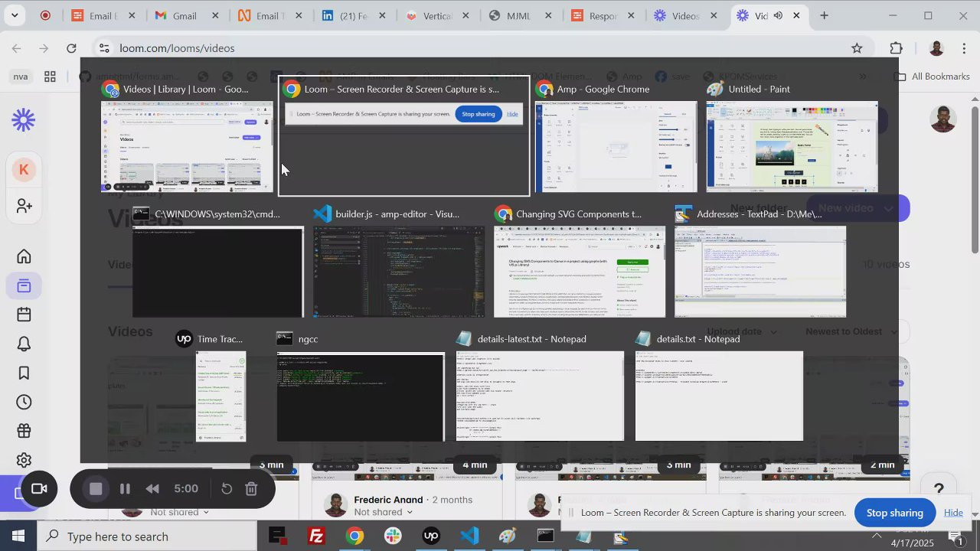Switch to details-latest.txt Notepad window
The height and width of the screenshot is (551, 980).
coord(540,386)
